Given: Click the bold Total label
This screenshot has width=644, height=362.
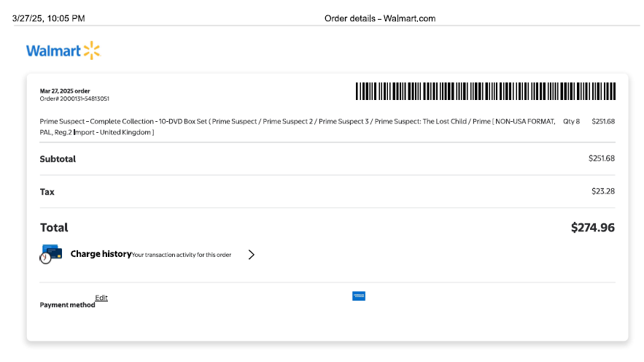Looking at the screenshot, I should (54, 228).
